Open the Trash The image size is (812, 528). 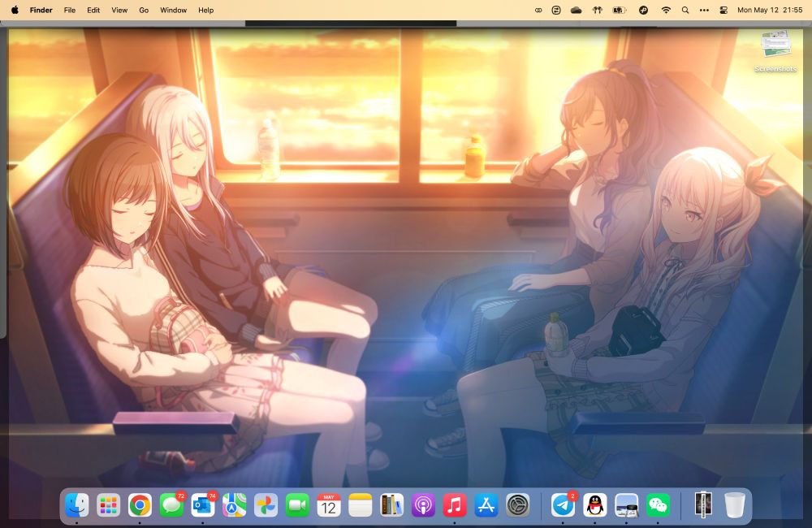tap(734, 504)
